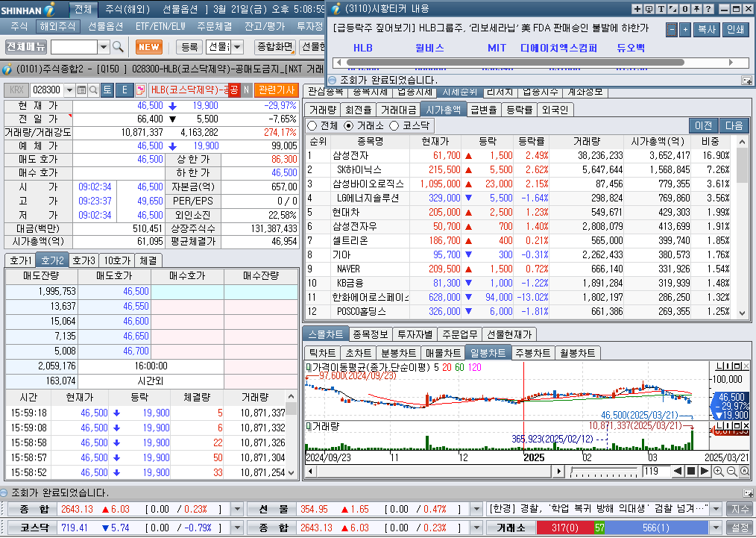Viewport: 756px width, 538px height.
Task: Select the 거래소 radio button
Action: (349, 126)
